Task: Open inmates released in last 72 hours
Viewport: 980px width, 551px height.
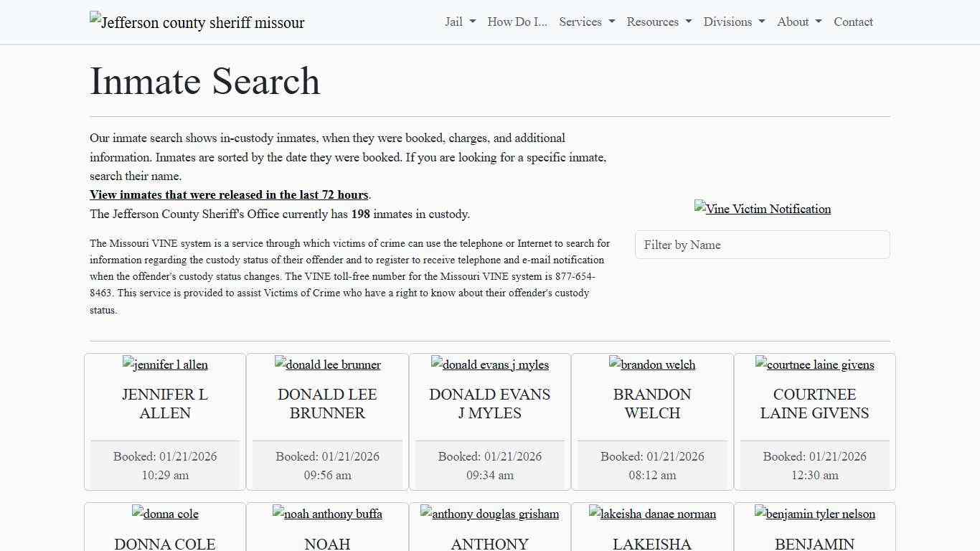Action: pos(229,194)
